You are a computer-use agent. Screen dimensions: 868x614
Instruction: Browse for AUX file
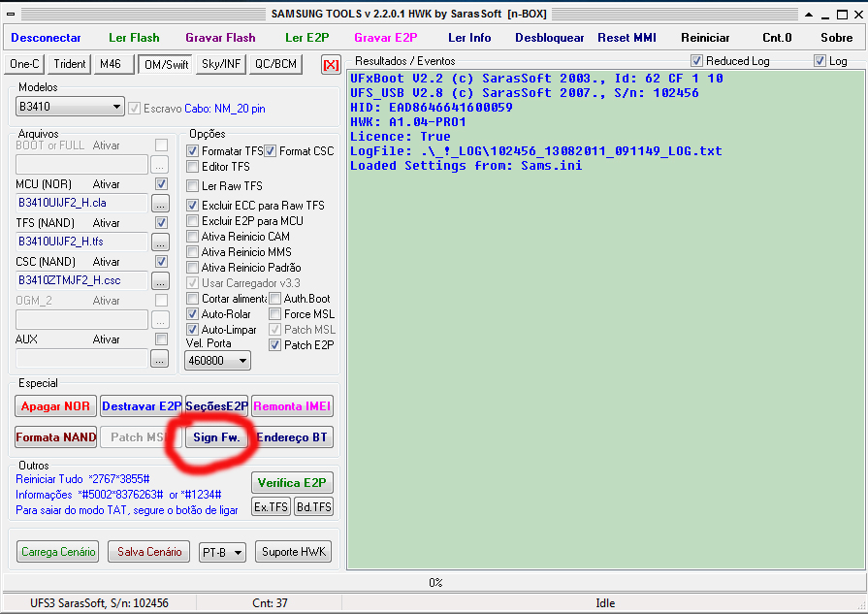[x=160, y=358]
